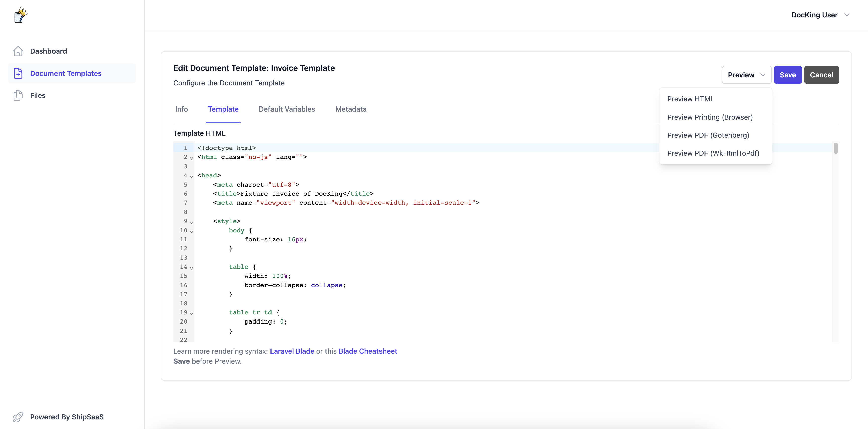The image size is (868, 429).
Task: Click the DocKing crown logo icon
Action: 21,15
